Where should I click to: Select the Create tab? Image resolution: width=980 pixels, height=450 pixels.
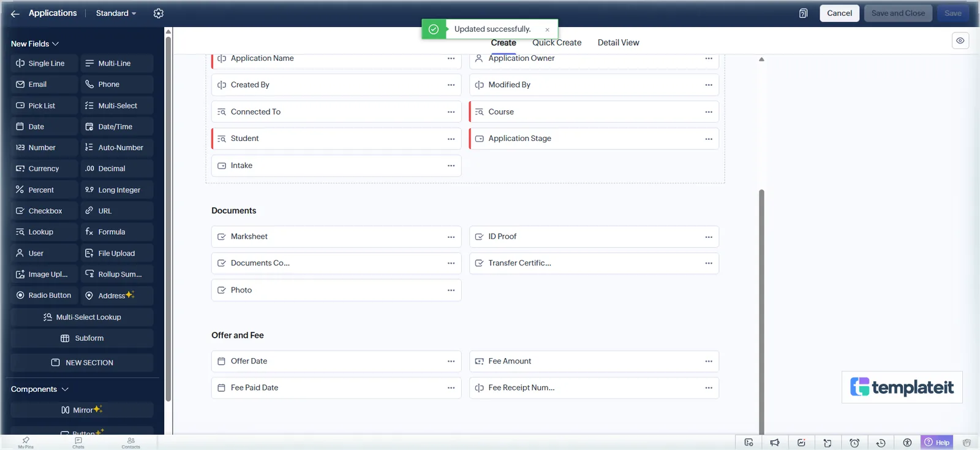pos(503,43)
